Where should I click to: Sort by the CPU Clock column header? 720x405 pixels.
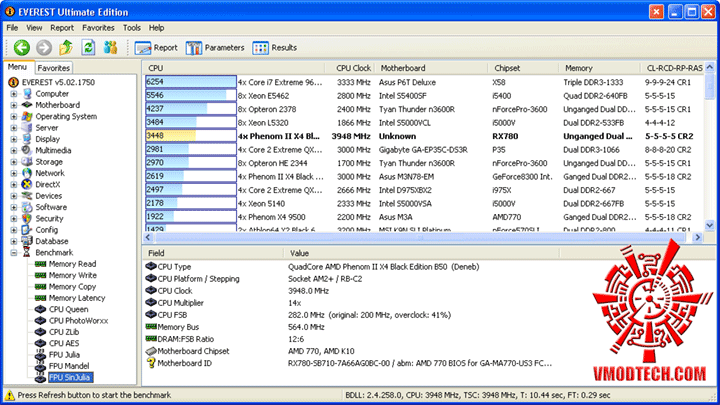click(349, 68)
